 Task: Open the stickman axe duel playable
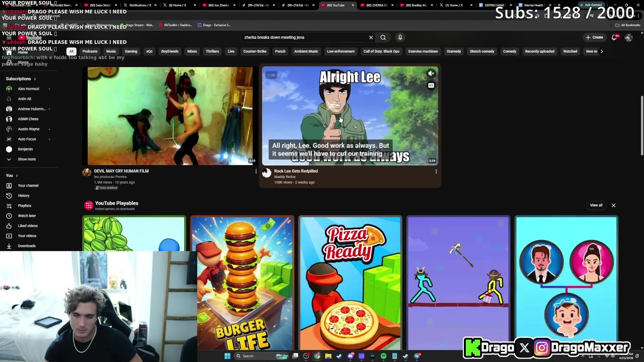(458, 283)
